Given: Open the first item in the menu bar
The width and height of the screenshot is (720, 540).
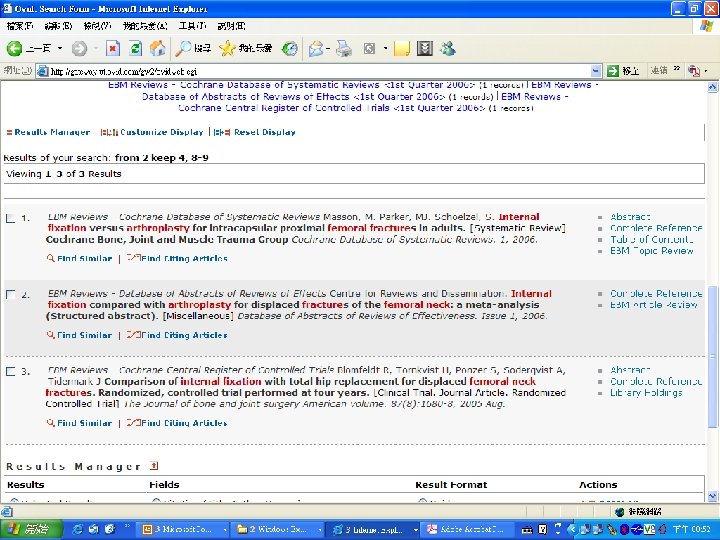Looking at the screenshot, I should click(20, 26).
